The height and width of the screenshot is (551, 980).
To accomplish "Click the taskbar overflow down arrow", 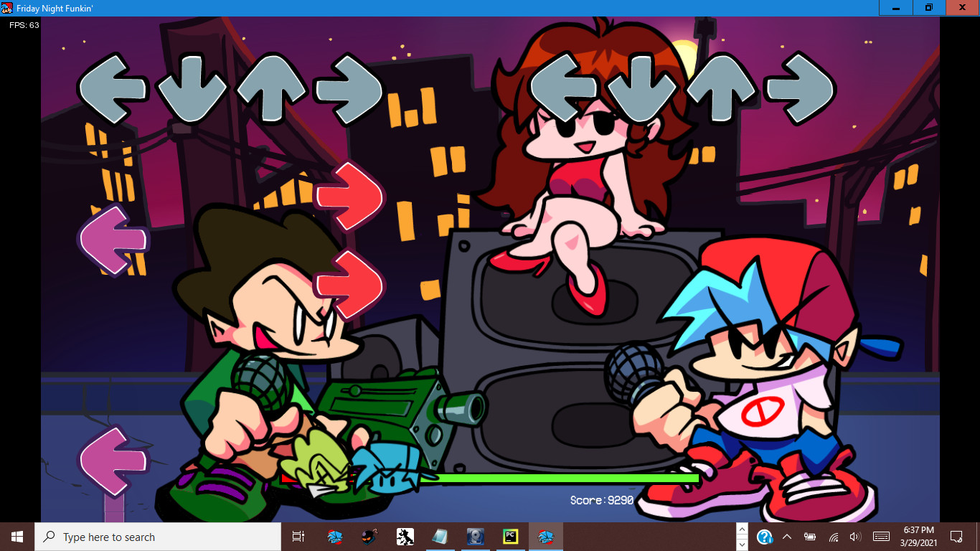I will coord(743,545).
